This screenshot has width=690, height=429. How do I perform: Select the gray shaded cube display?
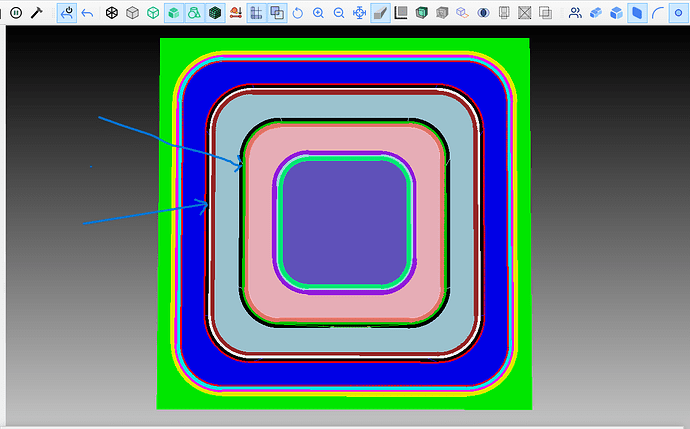coord(132,13)
